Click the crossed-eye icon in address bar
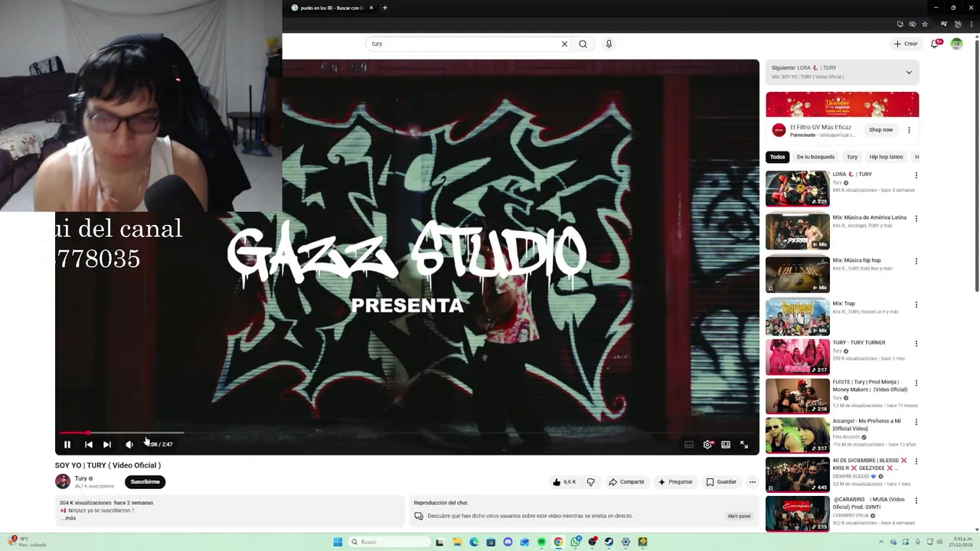The image size is (980, 551). click(913, 24)
